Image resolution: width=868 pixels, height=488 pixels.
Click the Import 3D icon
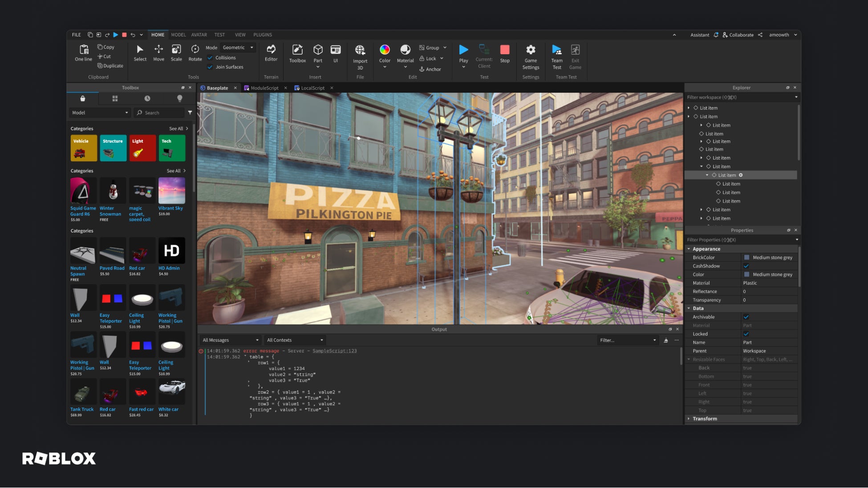(360, 50)
